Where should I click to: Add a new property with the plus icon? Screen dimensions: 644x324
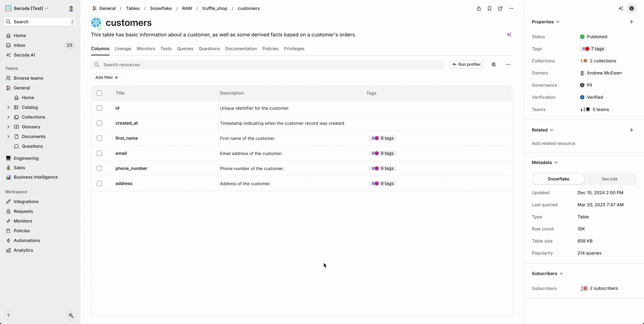pos(631,22)
